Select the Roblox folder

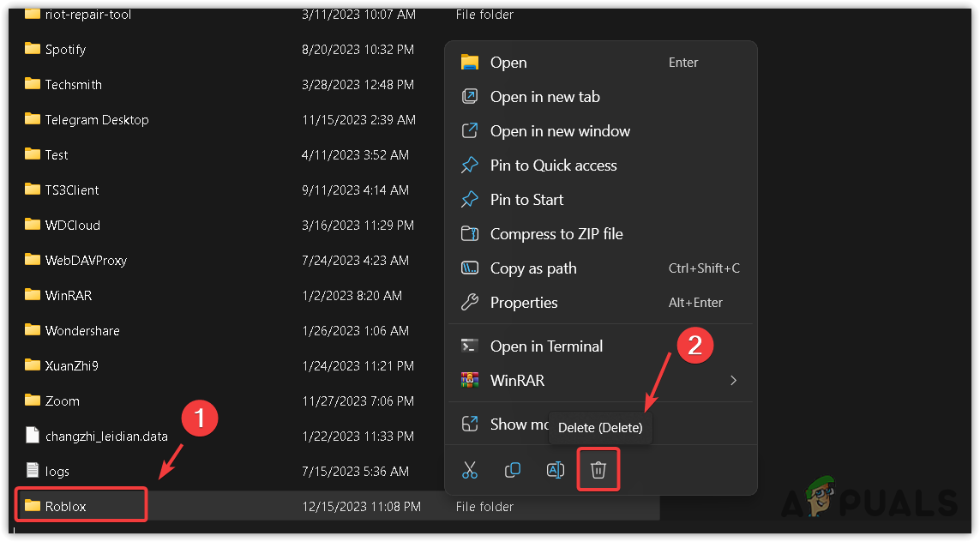pos(65,506)
